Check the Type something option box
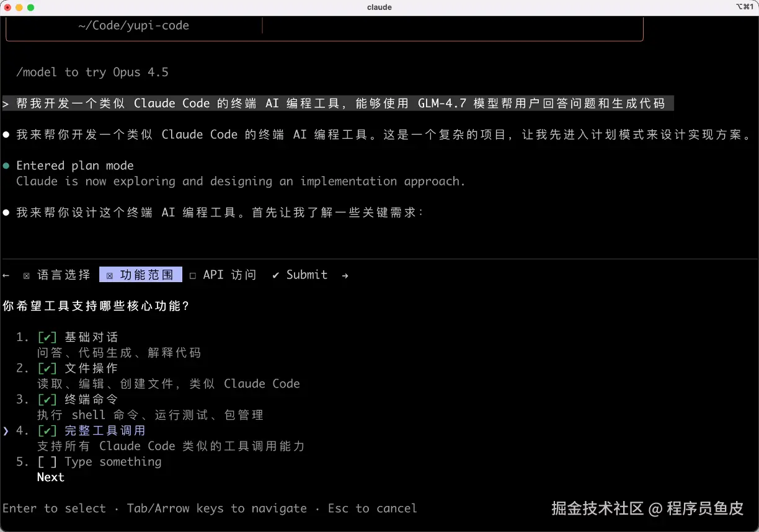 (x=47, y=462)
